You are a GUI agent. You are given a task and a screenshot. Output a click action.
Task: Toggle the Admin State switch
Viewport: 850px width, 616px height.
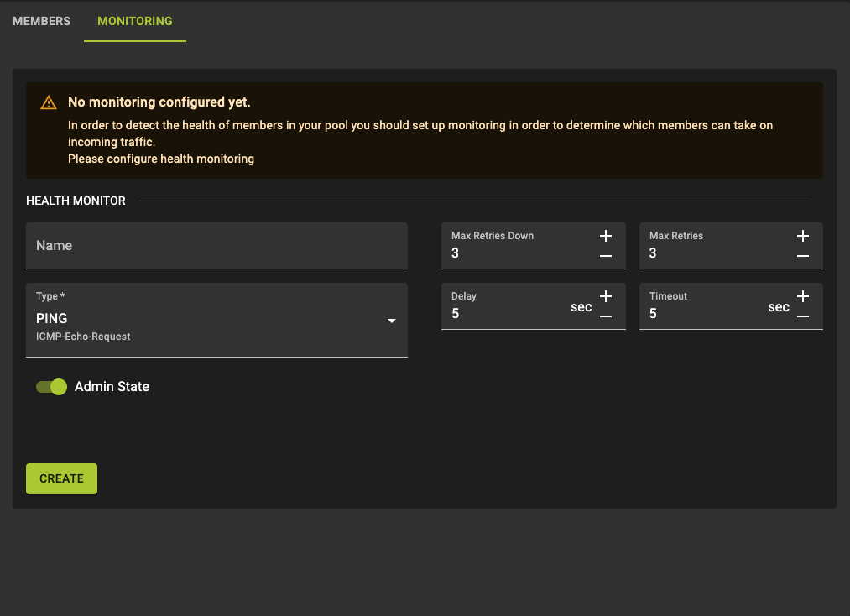tap(51, 387)
